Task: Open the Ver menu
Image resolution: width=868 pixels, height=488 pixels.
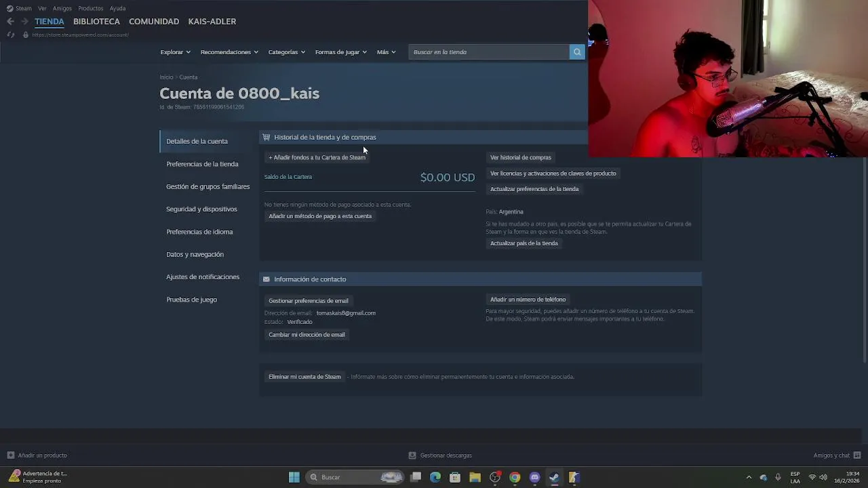Action: click(42, 8)
